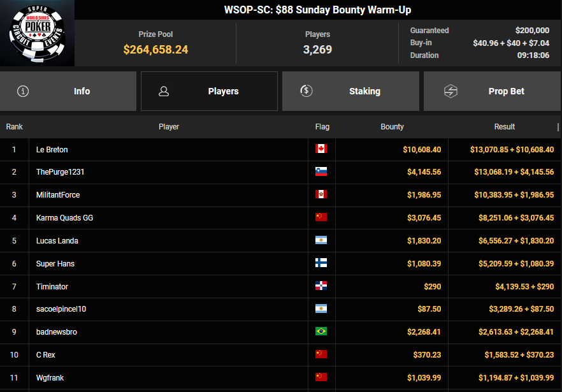Select the Prop Bet tab
Viewport: 562px width, 392px height.
click(x=492, y=91)
